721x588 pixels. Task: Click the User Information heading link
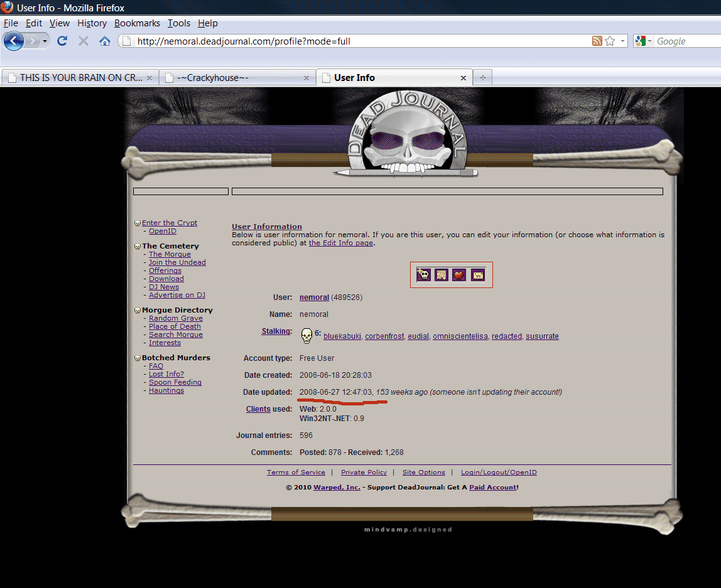[267, 227]
